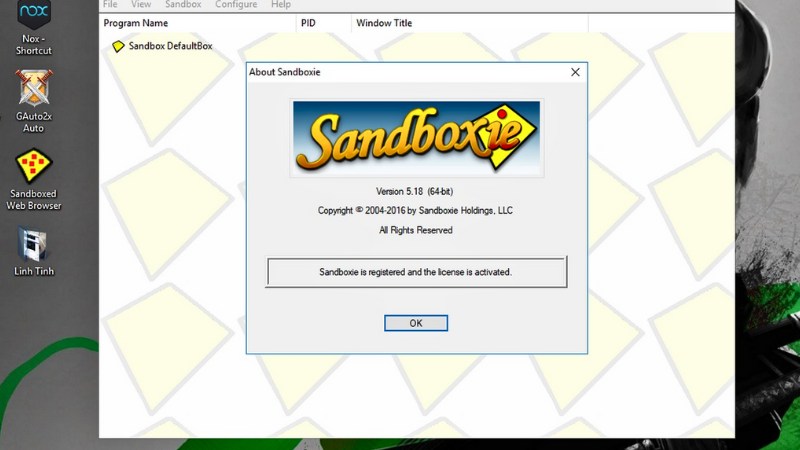Click the About Sandboxie title bar text
Screen dimensions: 800x450
pos(285,72)
